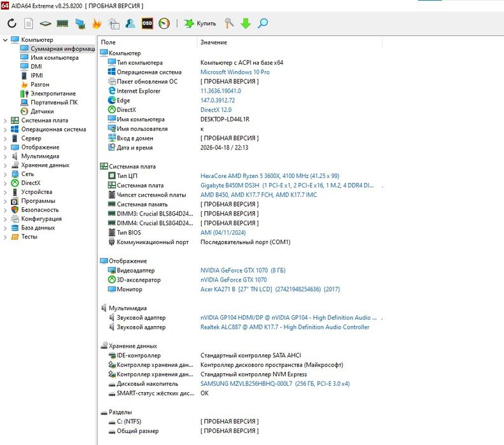Select the Устройства tree item

click(32, 192)
